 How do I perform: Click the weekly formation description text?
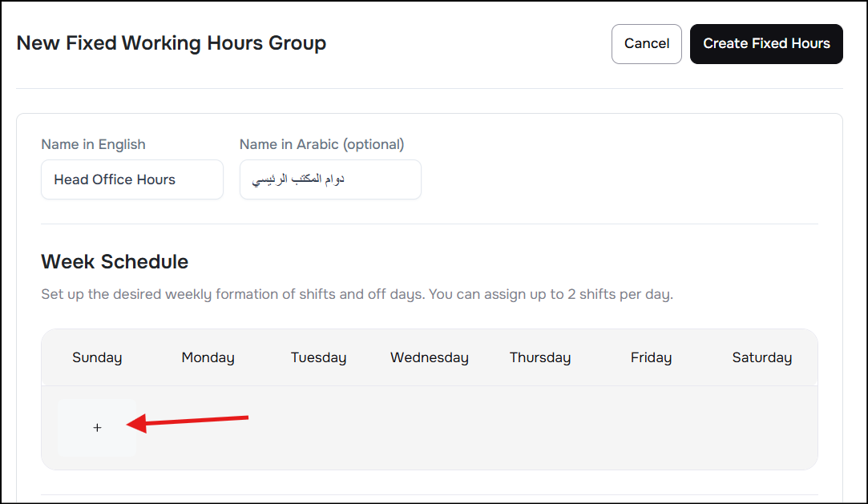tap(357, 294)
